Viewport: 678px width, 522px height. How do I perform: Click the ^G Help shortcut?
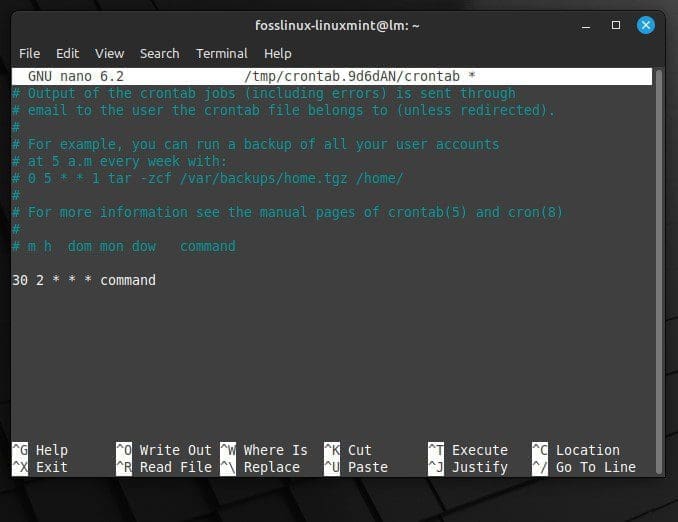coord(40,450)
